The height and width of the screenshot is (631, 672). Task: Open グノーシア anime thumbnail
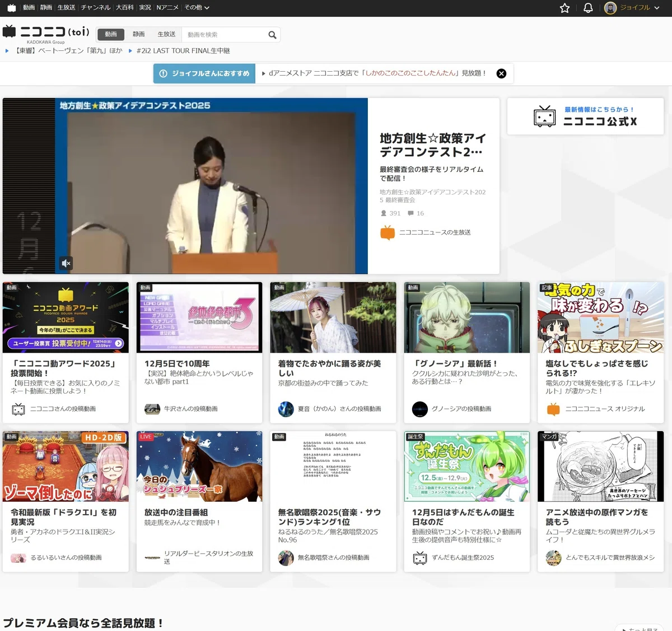pos(467,317)
